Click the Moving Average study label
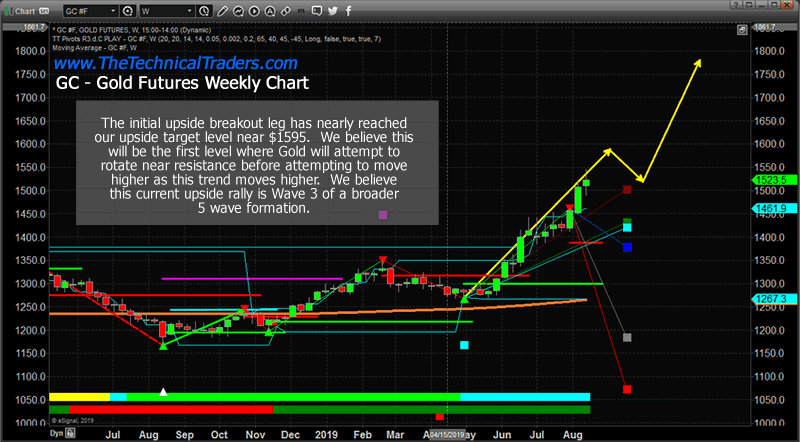Viewport: 800px width, 442px height. [x=94, y=47]
